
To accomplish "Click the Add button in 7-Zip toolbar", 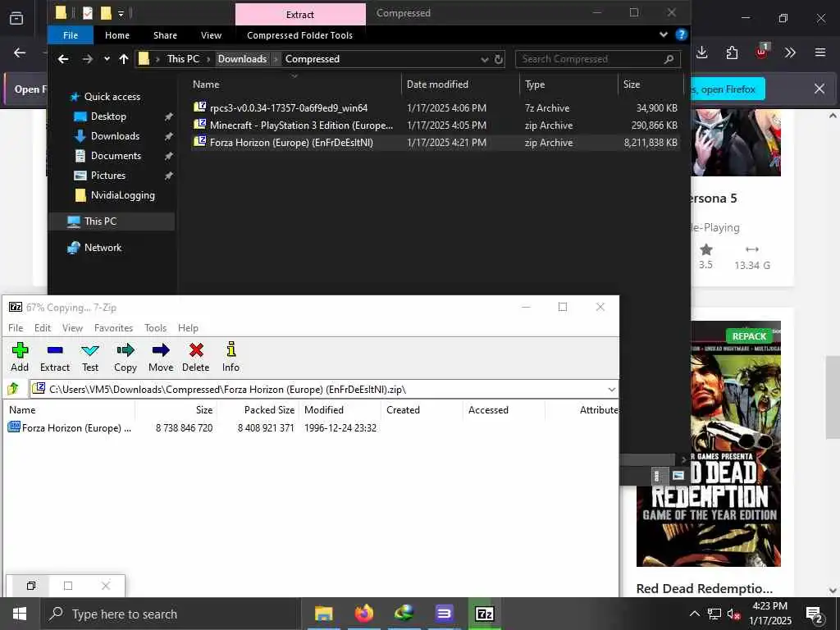I will point(20,357).
